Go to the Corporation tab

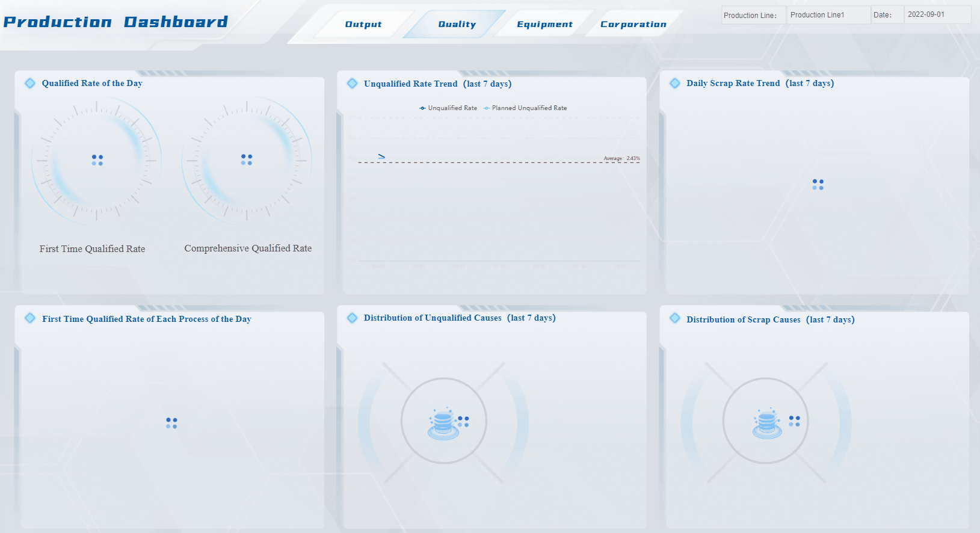click(x=633, y=24)
